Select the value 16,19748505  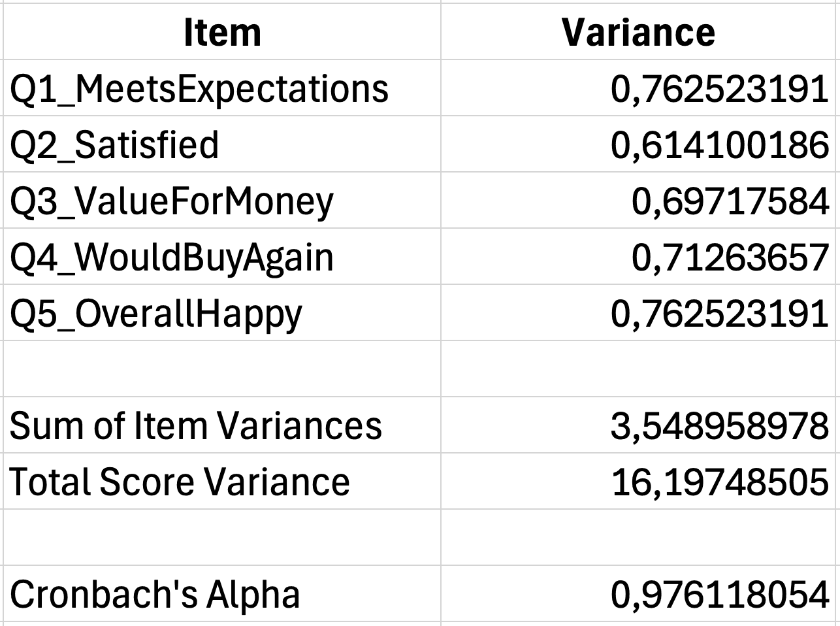pos(720,482)
